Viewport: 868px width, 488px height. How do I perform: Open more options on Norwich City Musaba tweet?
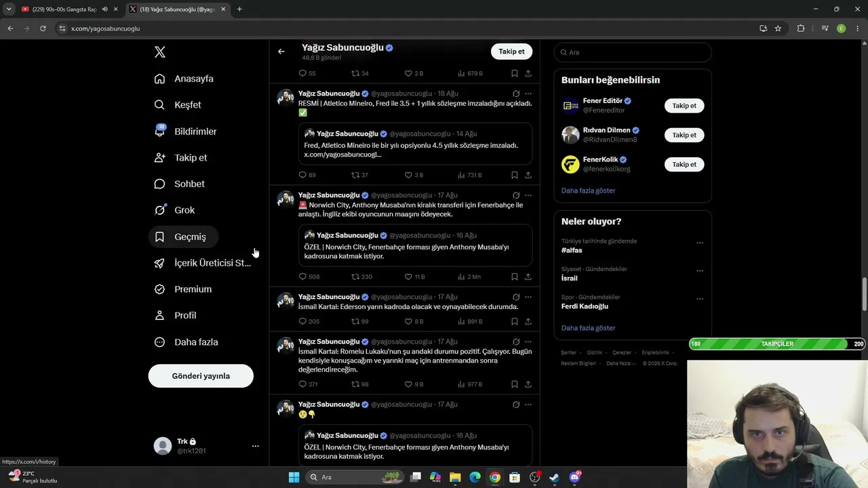pyautogui.click(x=528, y=195)
